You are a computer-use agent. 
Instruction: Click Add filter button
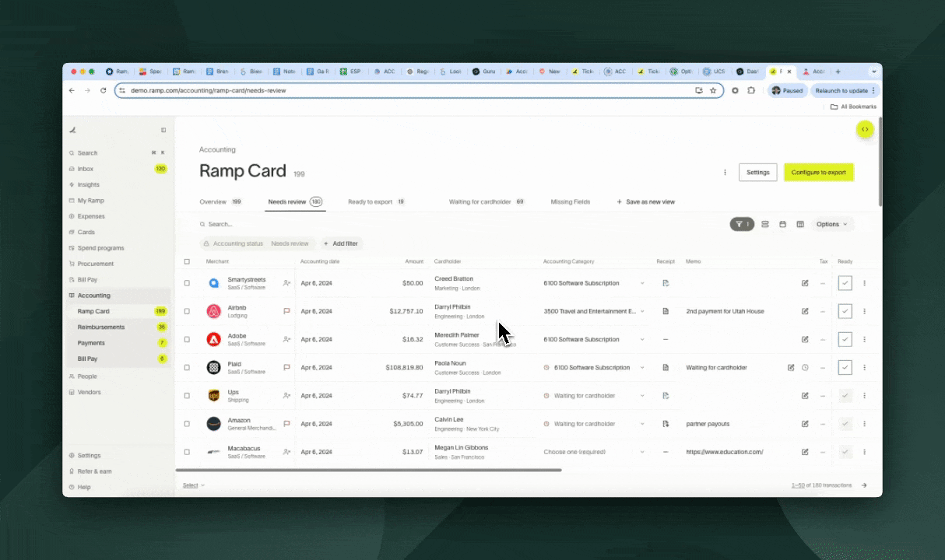point(341,243)
